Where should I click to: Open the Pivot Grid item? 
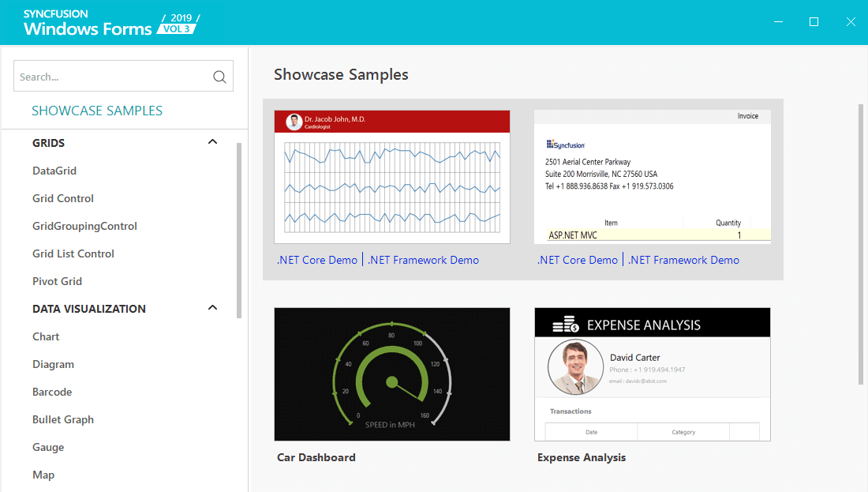57,281
